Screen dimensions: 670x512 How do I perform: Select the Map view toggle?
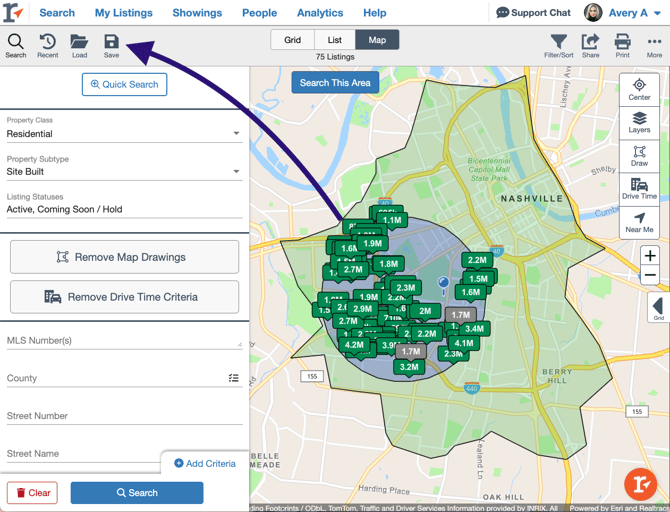377,40
